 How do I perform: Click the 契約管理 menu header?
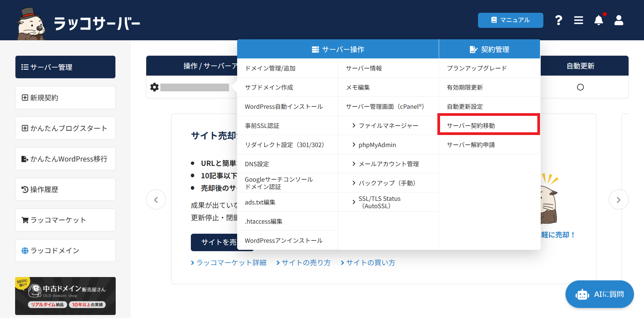coord(489,49)
